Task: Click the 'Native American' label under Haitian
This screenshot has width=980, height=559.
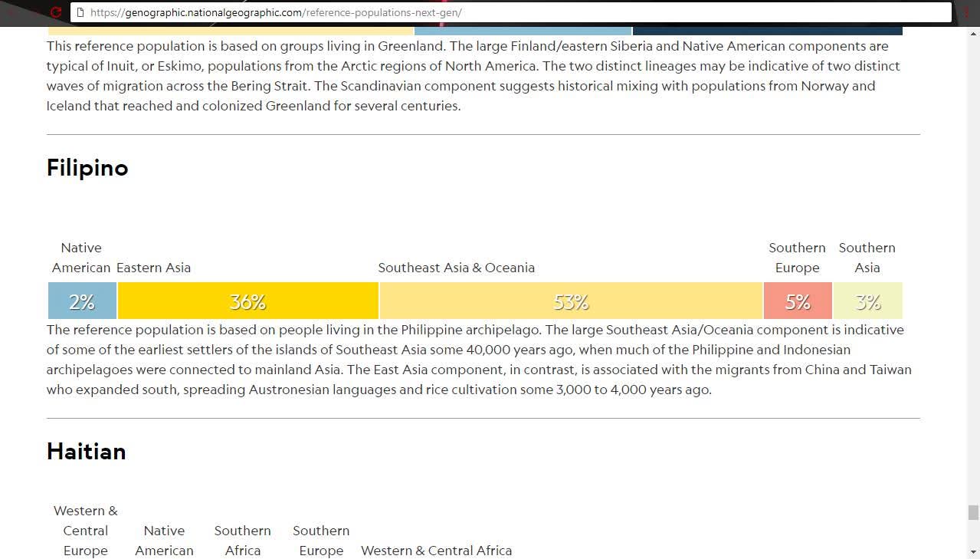Action: tap(164, 541)
